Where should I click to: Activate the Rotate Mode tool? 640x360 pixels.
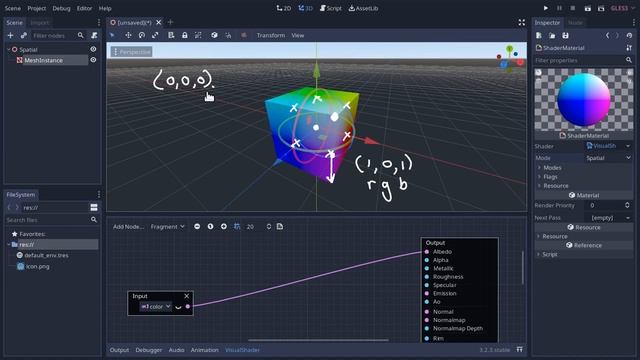142,36
